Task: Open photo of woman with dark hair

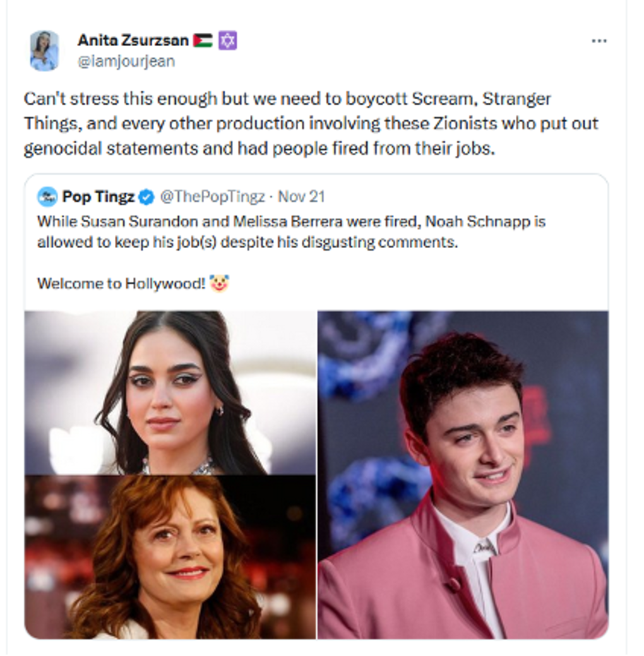Action: [170, 393]
